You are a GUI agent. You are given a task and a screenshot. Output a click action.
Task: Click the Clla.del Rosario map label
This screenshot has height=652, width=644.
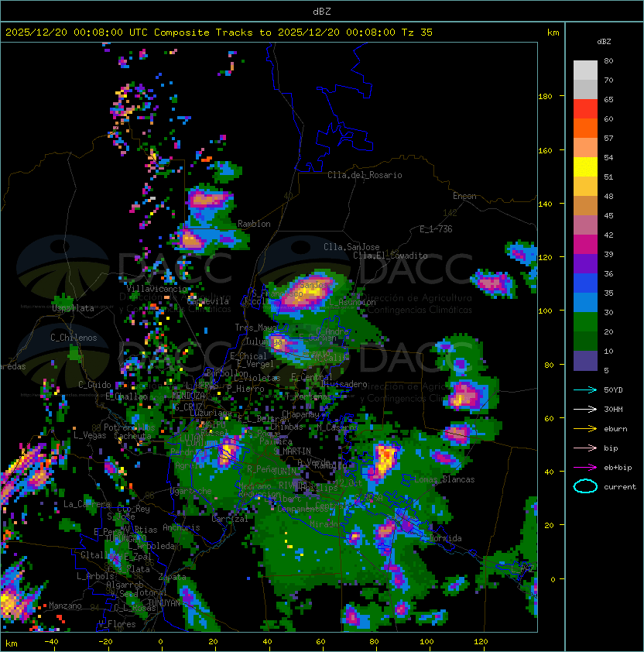click(365, 175)
